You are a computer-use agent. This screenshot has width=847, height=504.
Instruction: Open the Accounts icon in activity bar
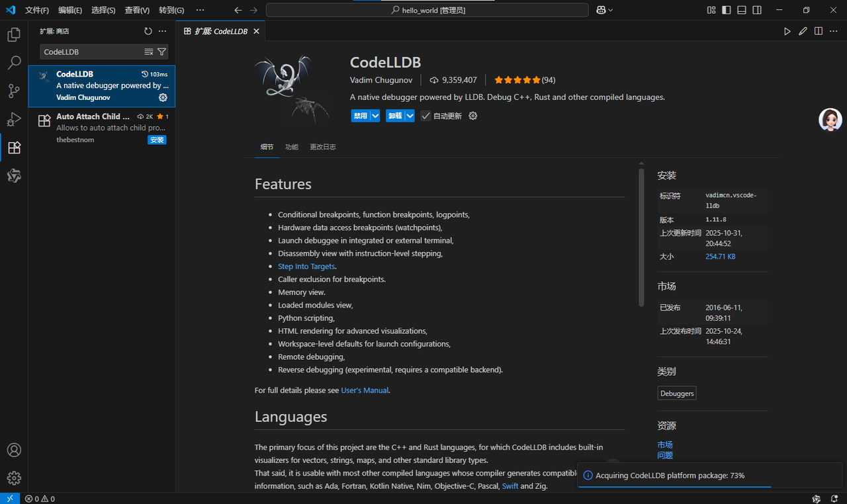point(14,450)
